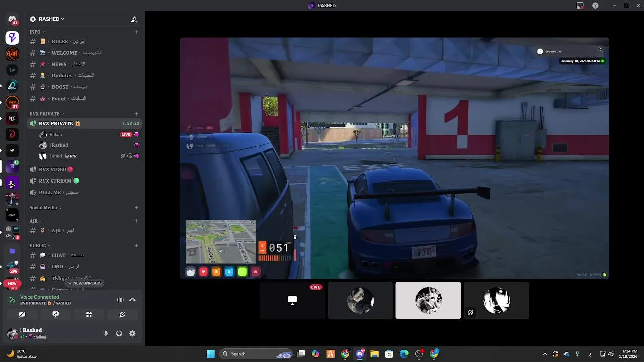The image size is (644, 362).
Task: Collapse the RVX PRIVATE category header
Action: coord(46,114)
